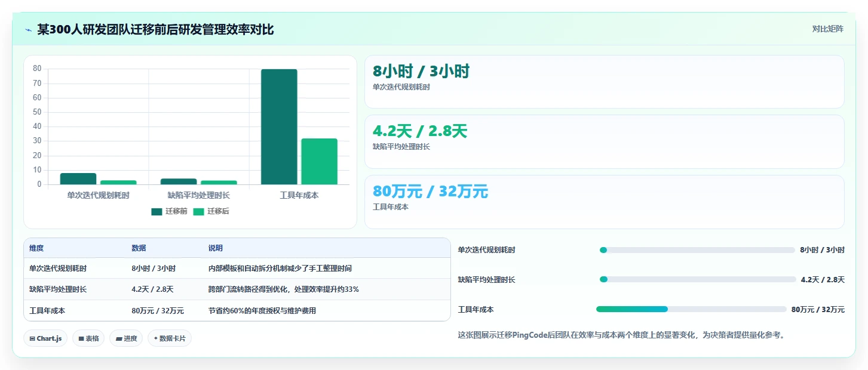Click x-axis label 单次迭代规划耗时
This screenshot has height=370, width=868.
98,195
